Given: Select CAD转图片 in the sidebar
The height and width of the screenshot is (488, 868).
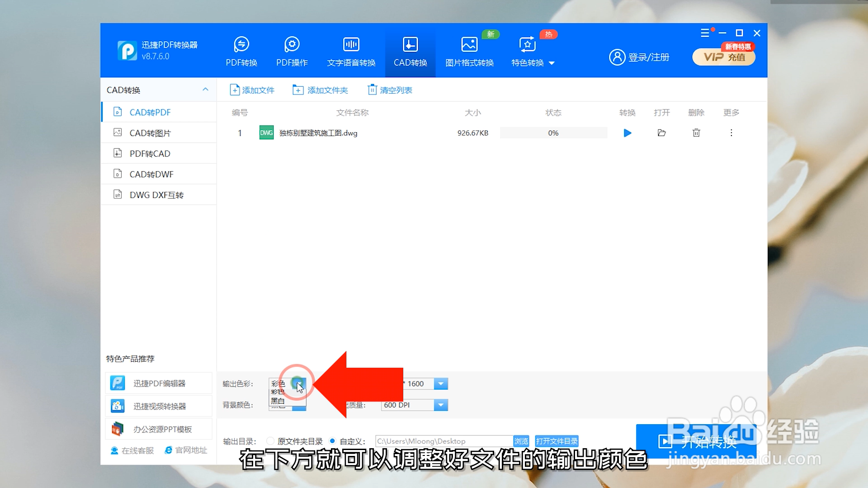Looking at the screenshot, I should click(x=159, y=133).
